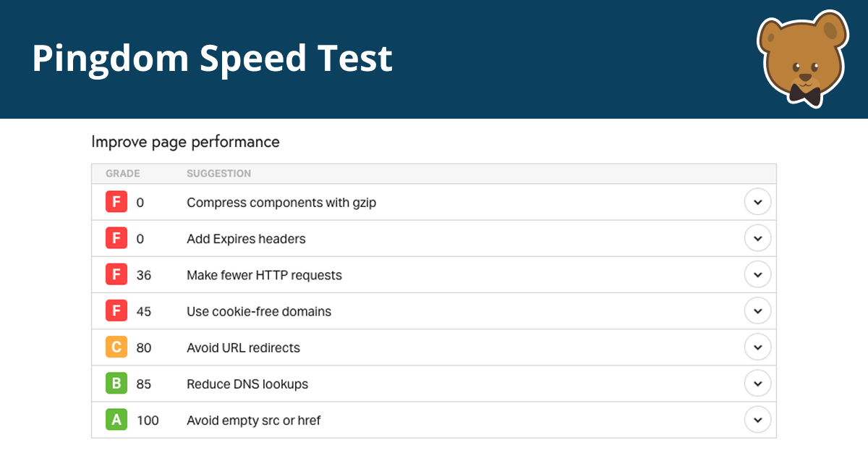Show details for Reduce DNS lookups
This screenshot has width=868, height=456.
coord(757,383)
